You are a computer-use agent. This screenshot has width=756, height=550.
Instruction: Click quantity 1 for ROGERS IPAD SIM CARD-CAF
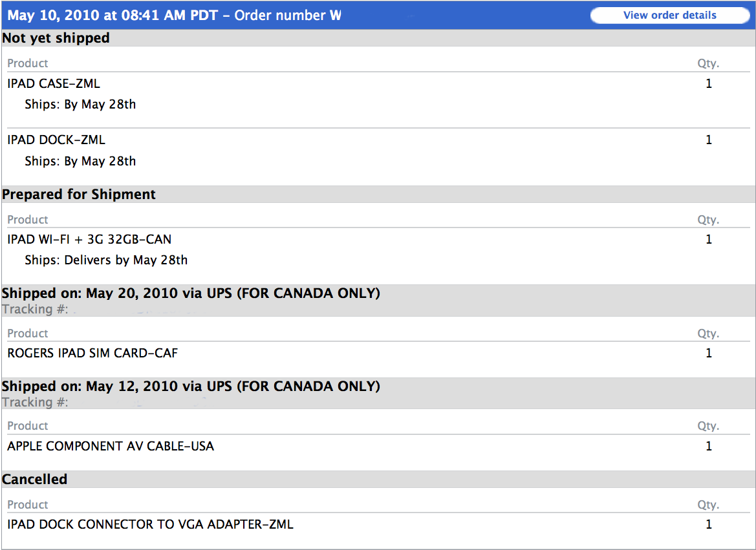709,353
